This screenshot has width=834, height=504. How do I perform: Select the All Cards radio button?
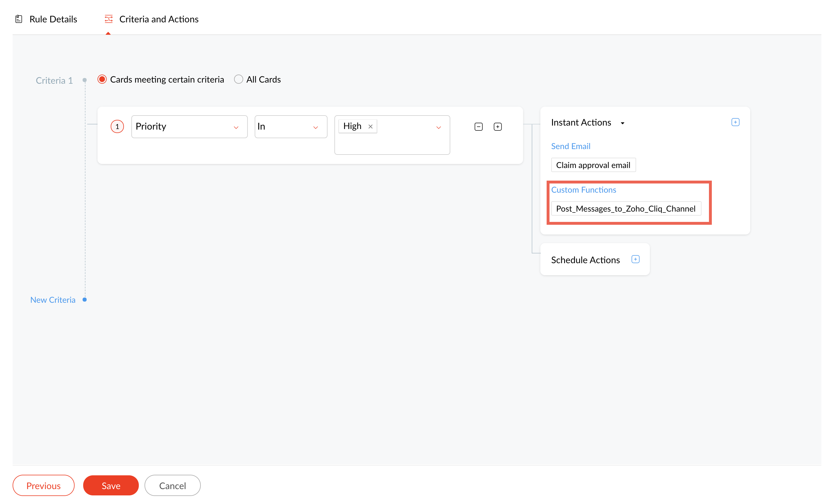(239, 79)
